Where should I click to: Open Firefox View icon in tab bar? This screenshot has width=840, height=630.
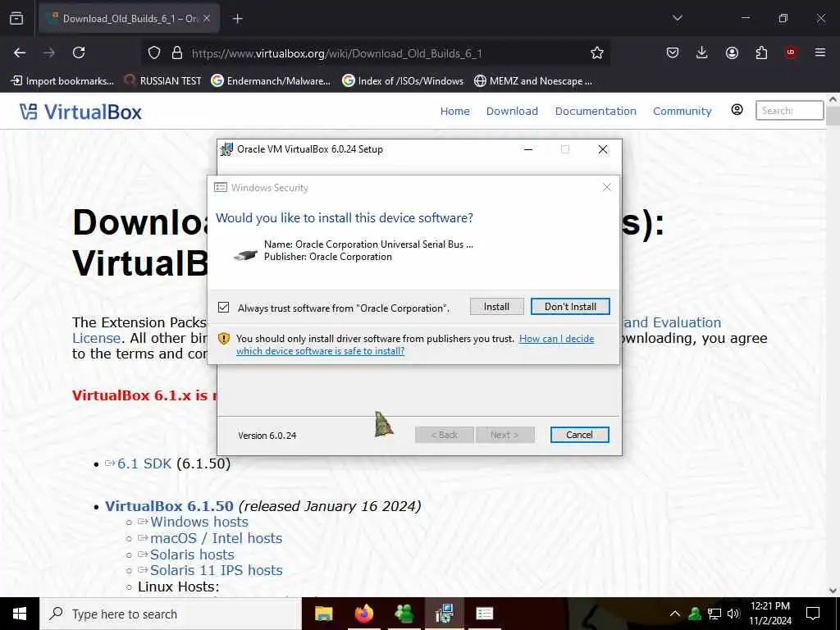[x=16, y=18]
